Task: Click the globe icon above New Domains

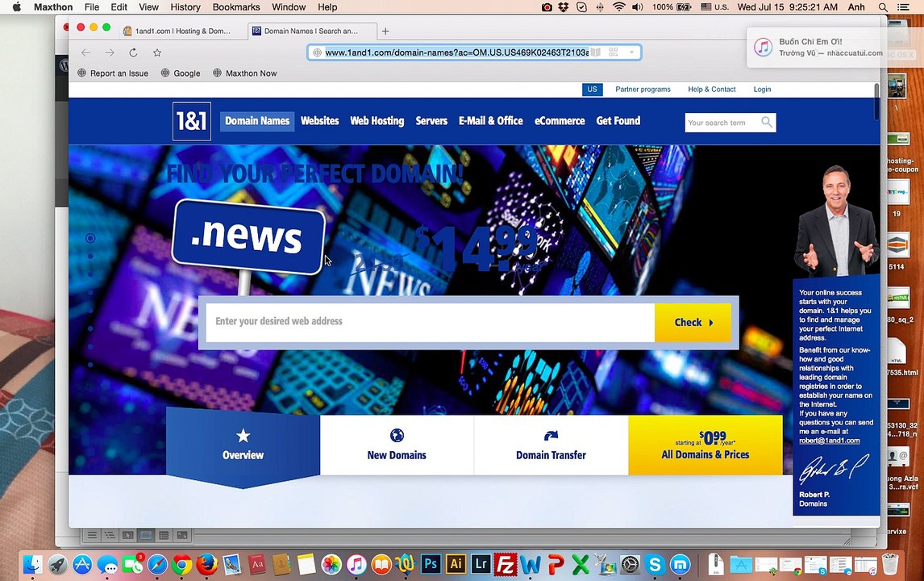Action: point(397,435)
